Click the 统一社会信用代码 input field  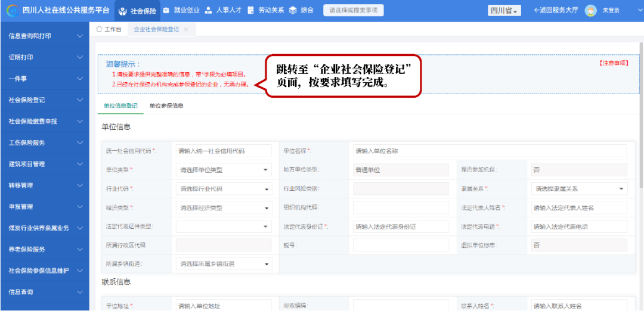click(x=223, y=151)
